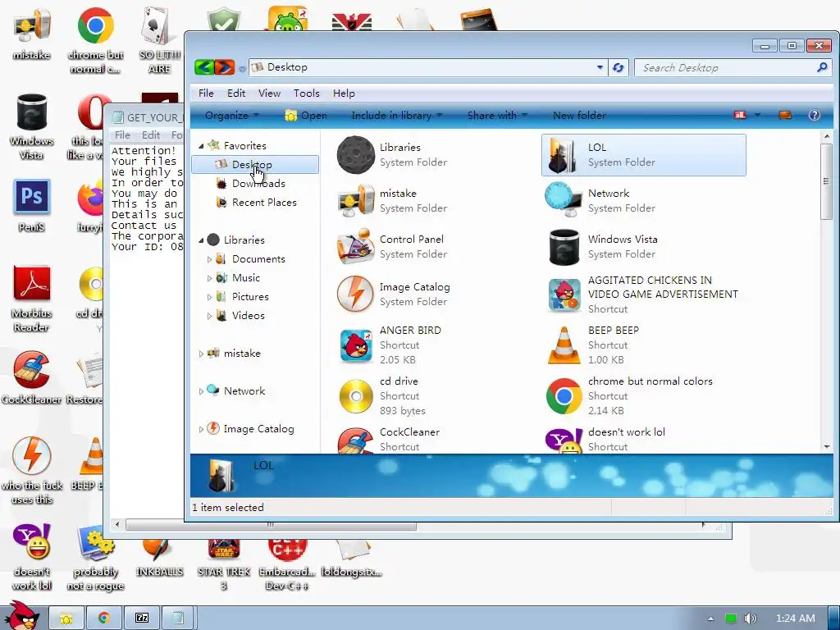Expand the Documents library node
840x630 pixels.
pos(209,259)
